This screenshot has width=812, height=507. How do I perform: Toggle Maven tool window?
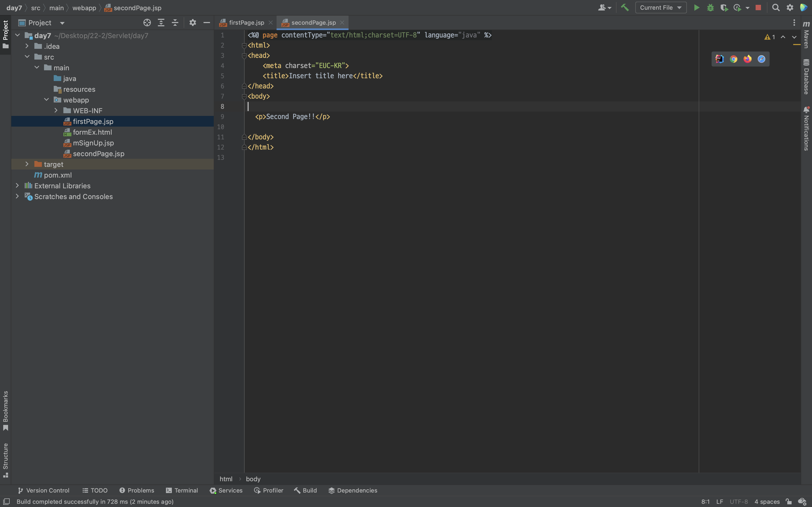tap(806, 35)
